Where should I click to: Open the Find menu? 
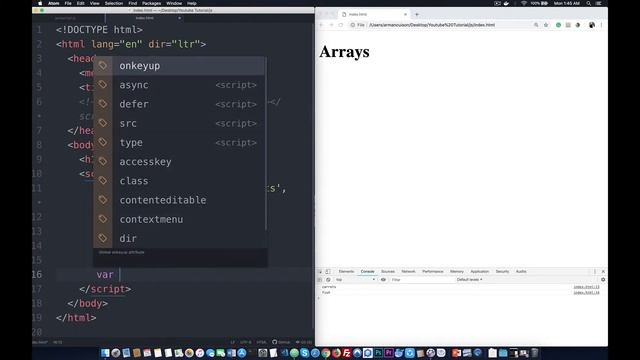(133, 3)
